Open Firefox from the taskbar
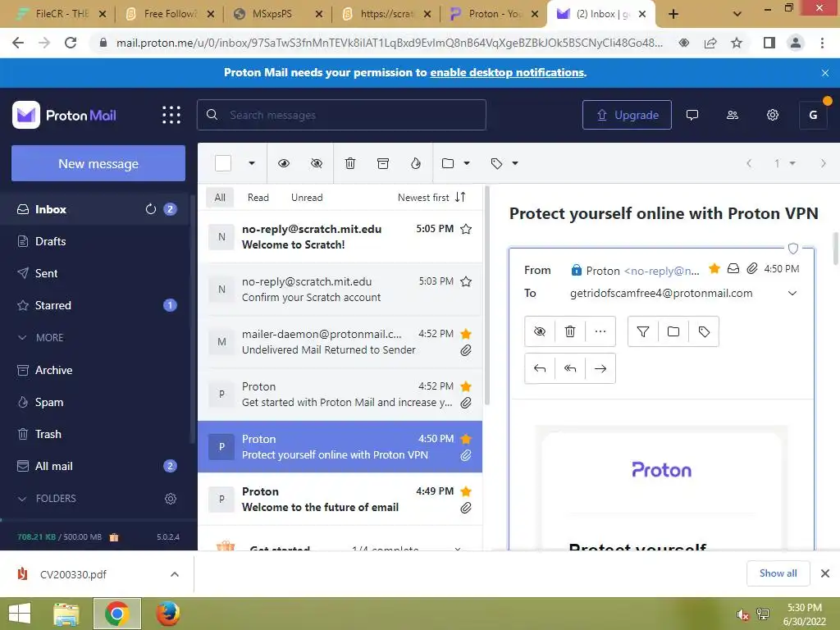Screen dimensions: 840x630 click(x=167, y=614)
